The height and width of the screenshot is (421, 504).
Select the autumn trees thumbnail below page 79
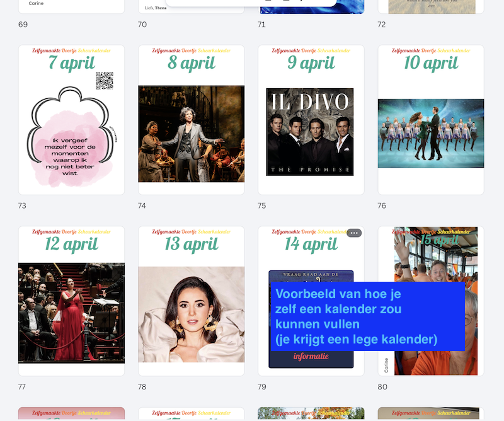point(310,413)
